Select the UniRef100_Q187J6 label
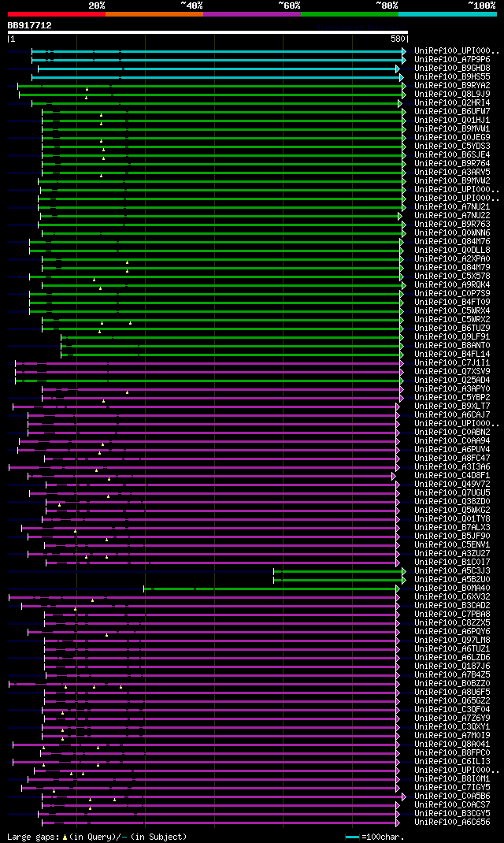This screenshot has height=843, width=504. pos(452,667)
